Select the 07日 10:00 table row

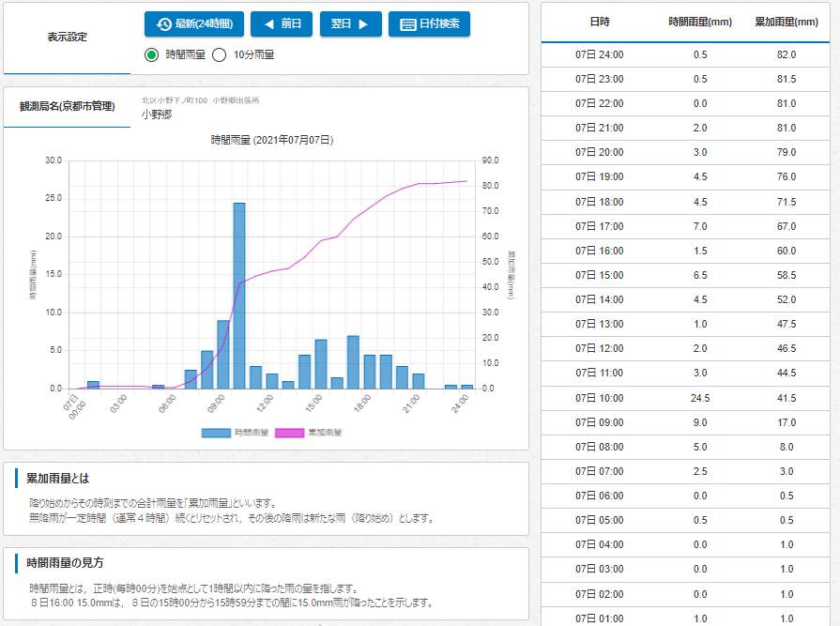point(691,398)
